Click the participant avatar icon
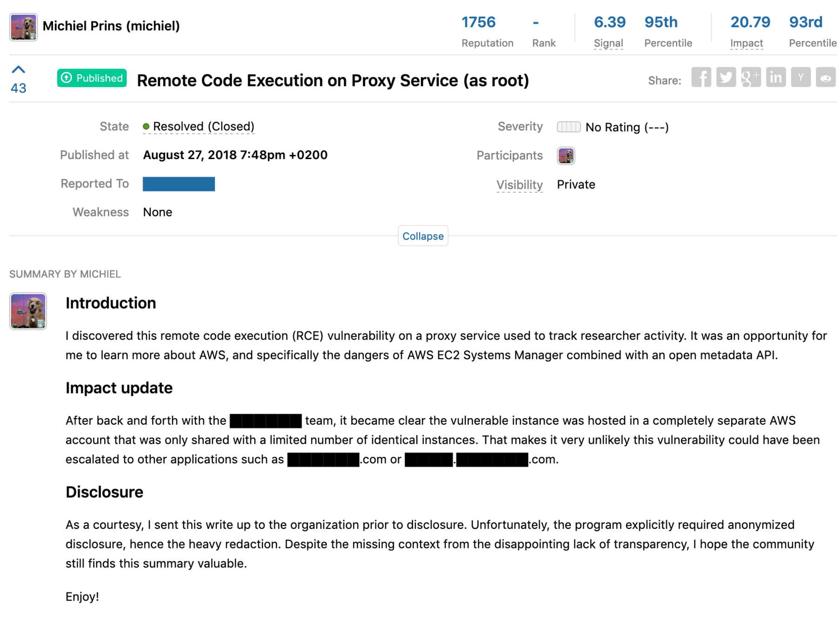This screenshot has height=628, width=840. (x=566, y=156)
